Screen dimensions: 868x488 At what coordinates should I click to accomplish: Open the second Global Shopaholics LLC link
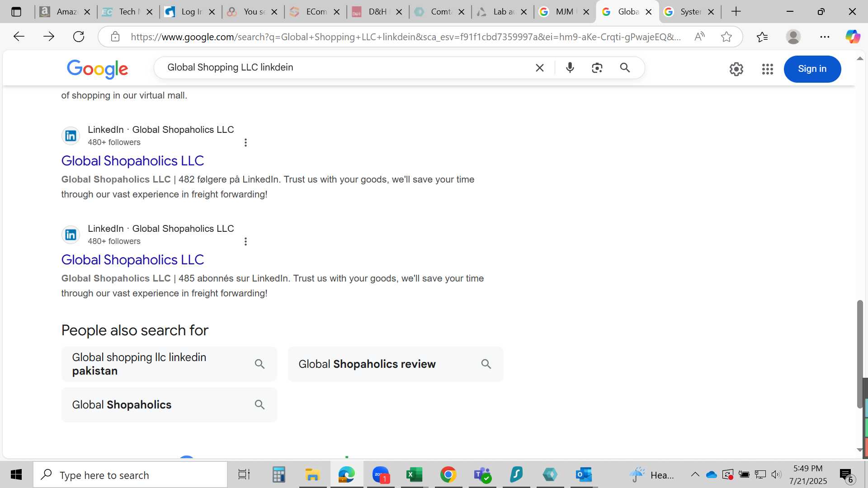132,260
